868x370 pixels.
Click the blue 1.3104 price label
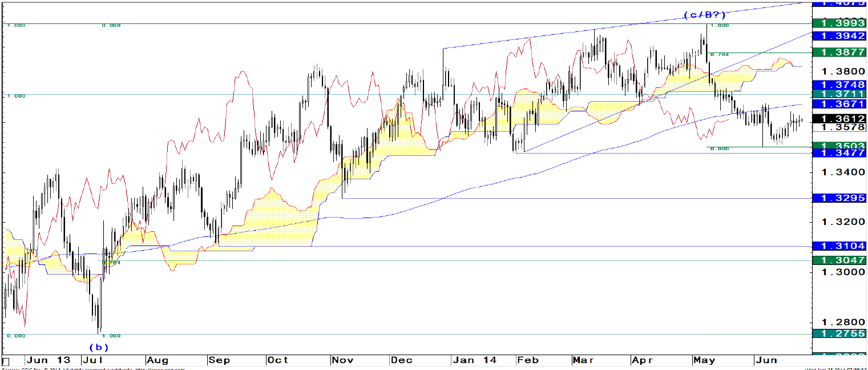click(x=839, y=246)
